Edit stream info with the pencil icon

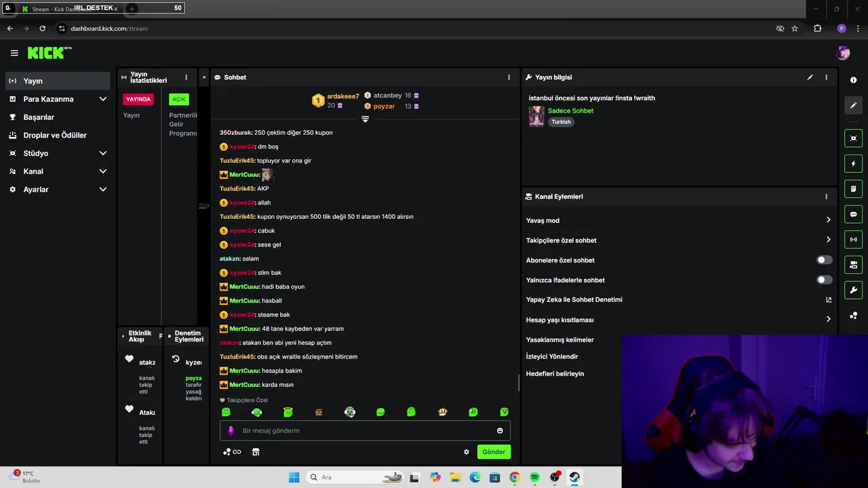click(x=810, y=77)
